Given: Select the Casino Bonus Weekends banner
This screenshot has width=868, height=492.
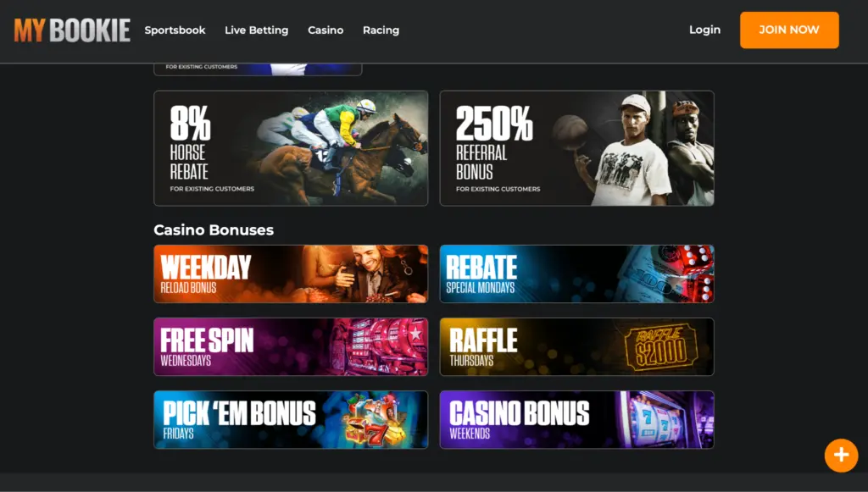Looking at the screenshot, I should click(x=576, y=419).
